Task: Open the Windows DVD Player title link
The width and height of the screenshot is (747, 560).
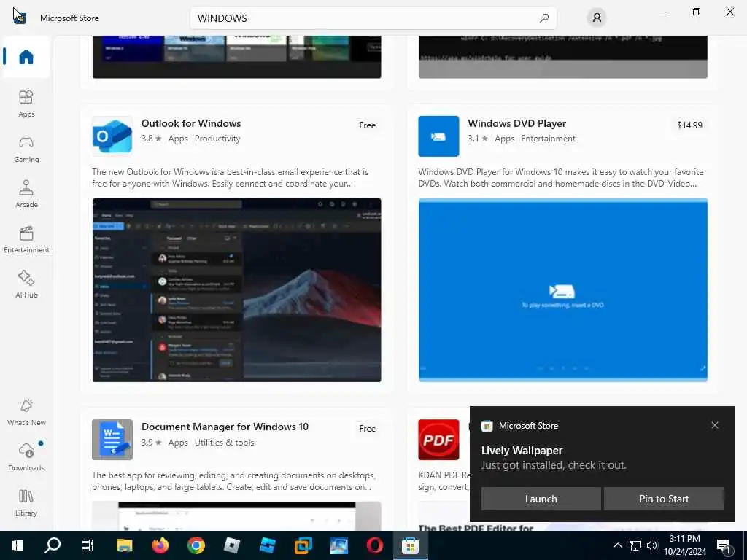Action: click(517, 123)
